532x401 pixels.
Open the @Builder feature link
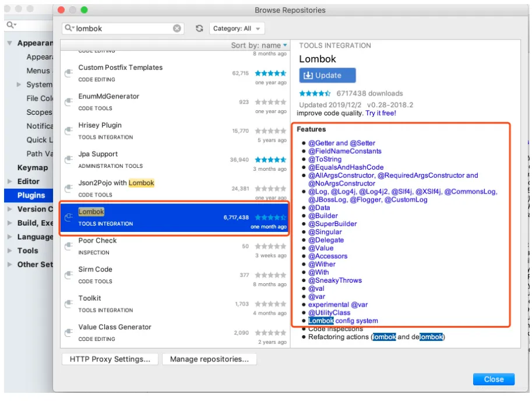click(x=323, y=216)
